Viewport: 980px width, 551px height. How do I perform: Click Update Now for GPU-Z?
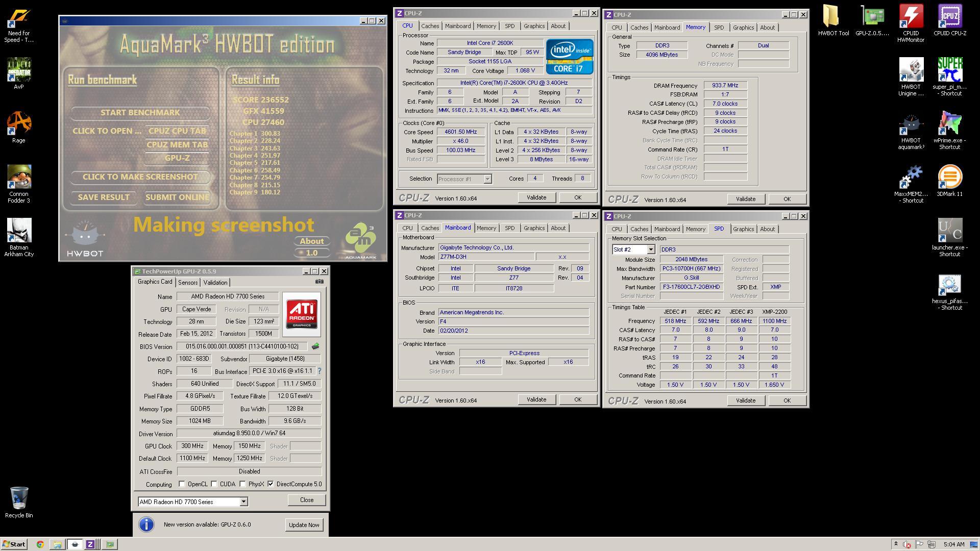click(304, 524)
